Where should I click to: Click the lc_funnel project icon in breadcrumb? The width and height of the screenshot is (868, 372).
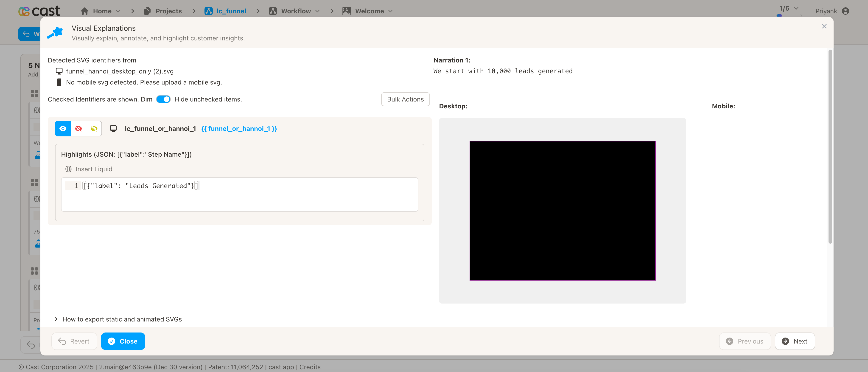[209, 11]
